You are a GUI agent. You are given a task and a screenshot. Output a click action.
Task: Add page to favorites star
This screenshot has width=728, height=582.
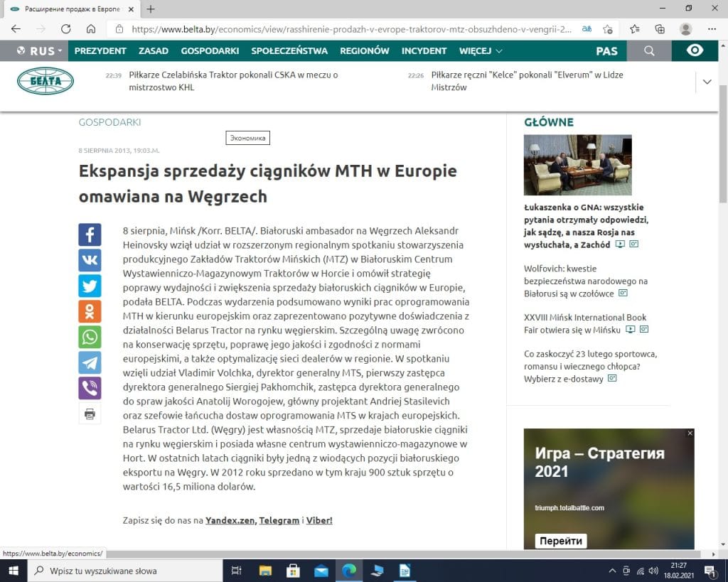click(608, 29)
